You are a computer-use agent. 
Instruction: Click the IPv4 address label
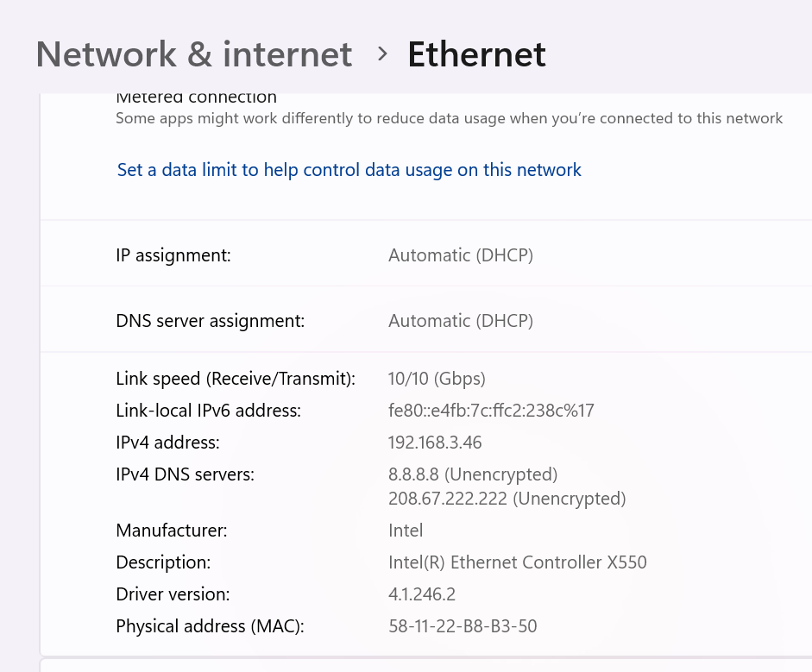[167, 443]
